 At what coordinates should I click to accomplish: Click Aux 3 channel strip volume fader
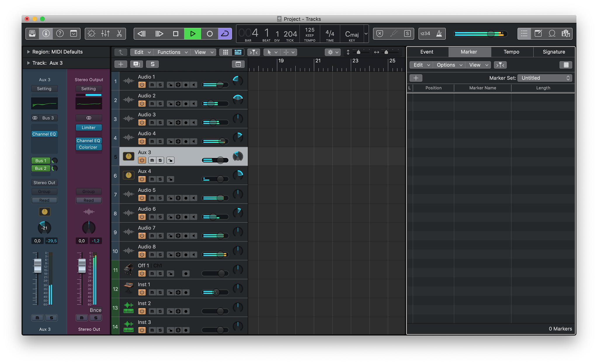click(x=38, y=266)
